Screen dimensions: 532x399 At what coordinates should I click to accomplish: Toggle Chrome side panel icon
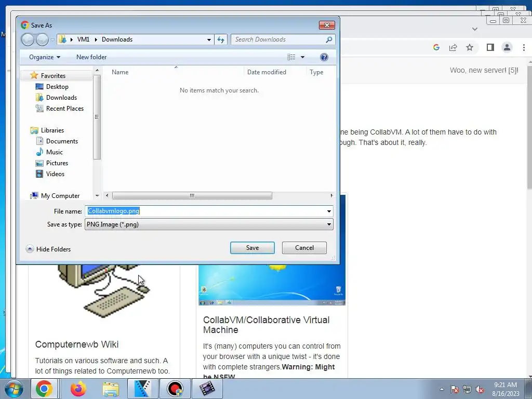tap(490, 47)
